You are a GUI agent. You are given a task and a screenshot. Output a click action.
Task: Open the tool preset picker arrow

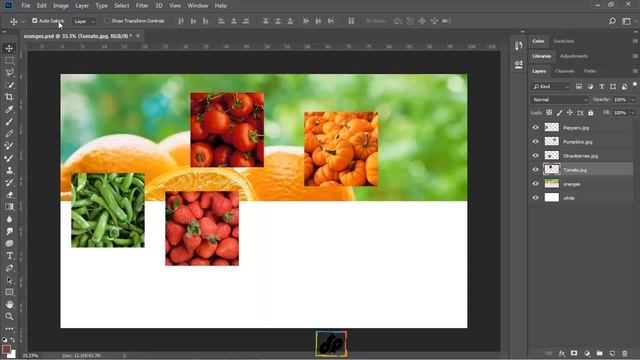pos(24,21)
